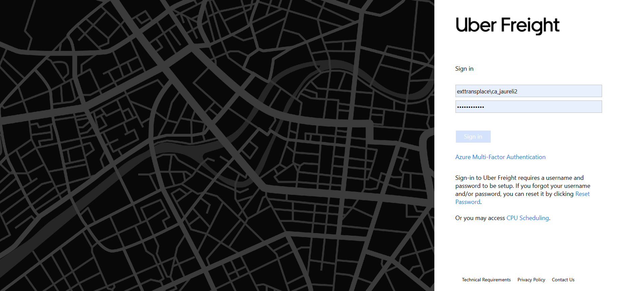Click the blue Sign in button
Viewport: 644px width, 291px height.
tap(473, 137)
